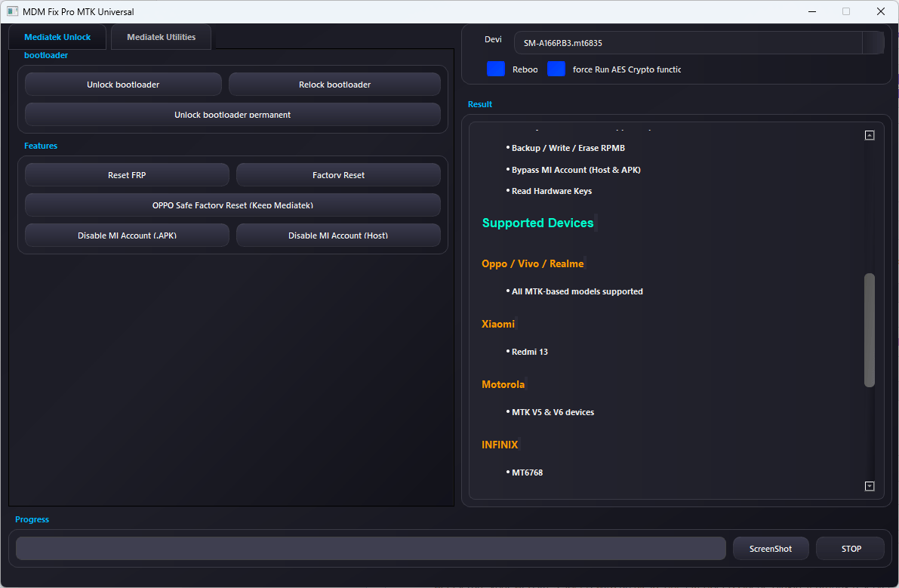899x588 pixels.
Task: Click Disable MI Account (.APK)
Action: click(127, 235)
